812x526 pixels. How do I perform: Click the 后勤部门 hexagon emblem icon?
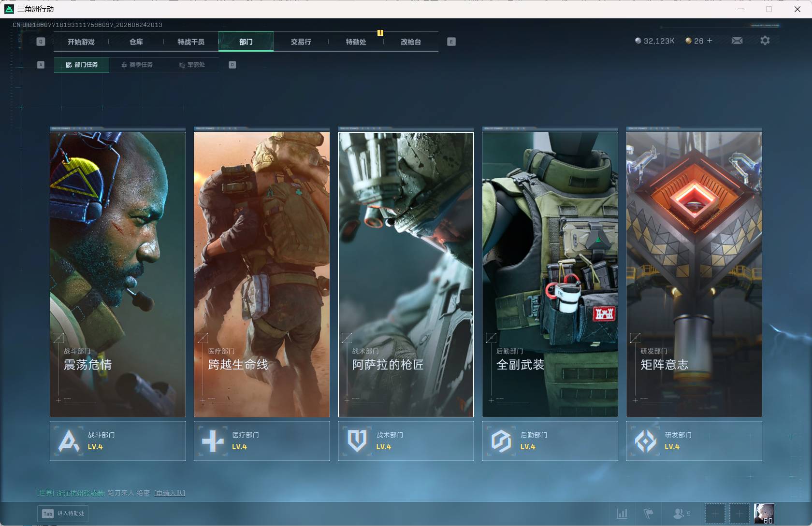(501, 441)
